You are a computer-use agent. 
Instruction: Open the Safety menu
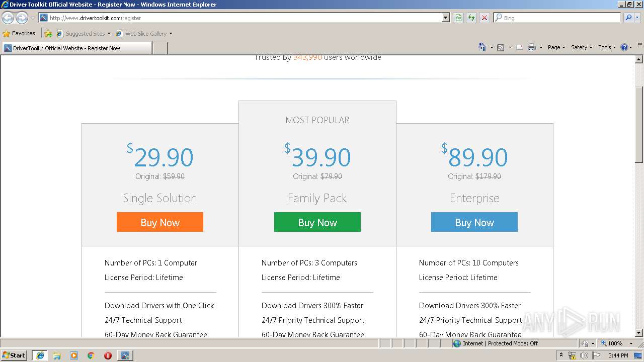[x=581, y=47]
